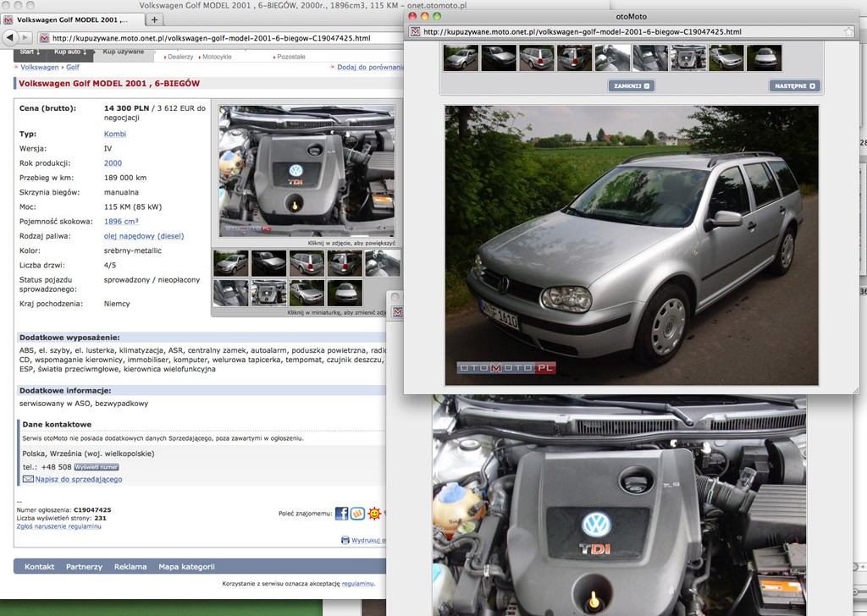Select the first thumbnail in the otoMoto popup

coord(461,58)
